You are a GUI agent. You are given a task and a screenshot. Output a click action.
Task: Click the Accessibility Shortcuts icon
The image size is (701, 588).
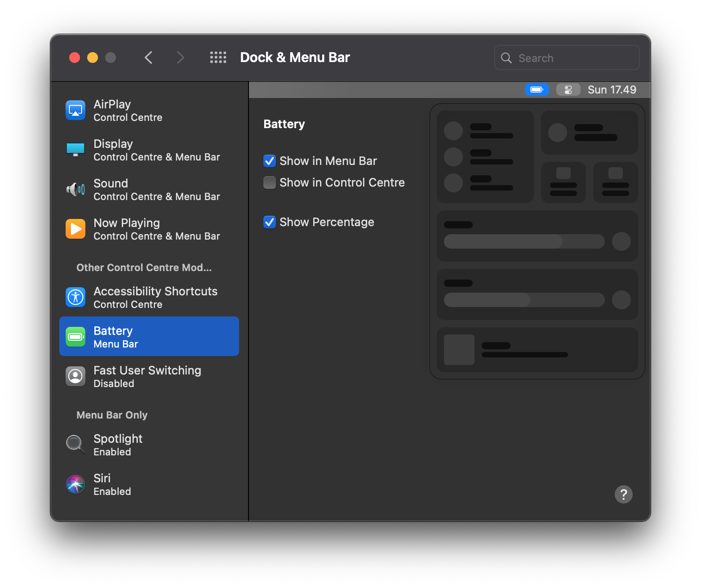point(75,297)
